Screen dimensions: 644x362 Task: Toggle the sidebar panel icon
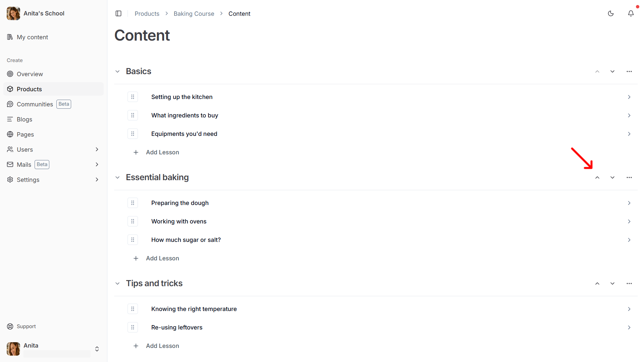coord(118,13)
